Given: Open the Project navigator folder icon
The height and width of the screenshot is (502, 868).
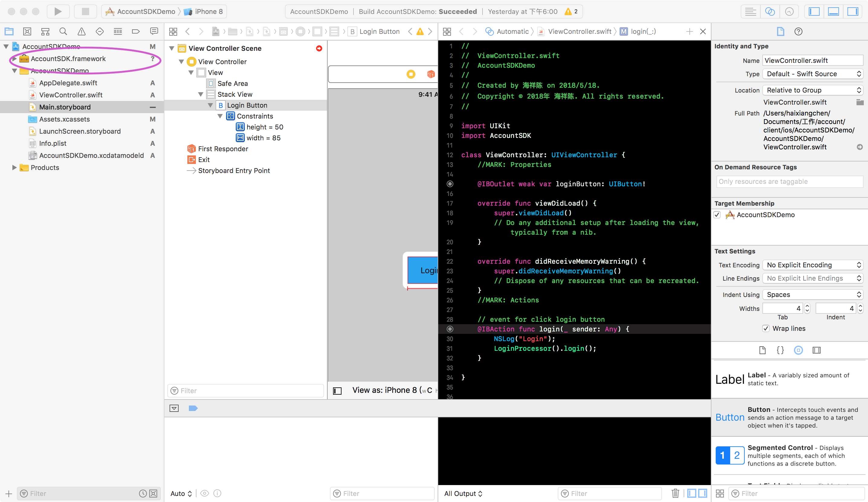Looking at the screenshot, I should 9,31.
